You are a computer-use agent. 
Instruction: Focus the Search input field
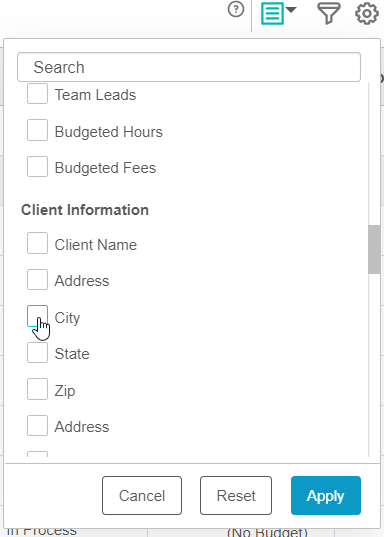coord(189,67)
